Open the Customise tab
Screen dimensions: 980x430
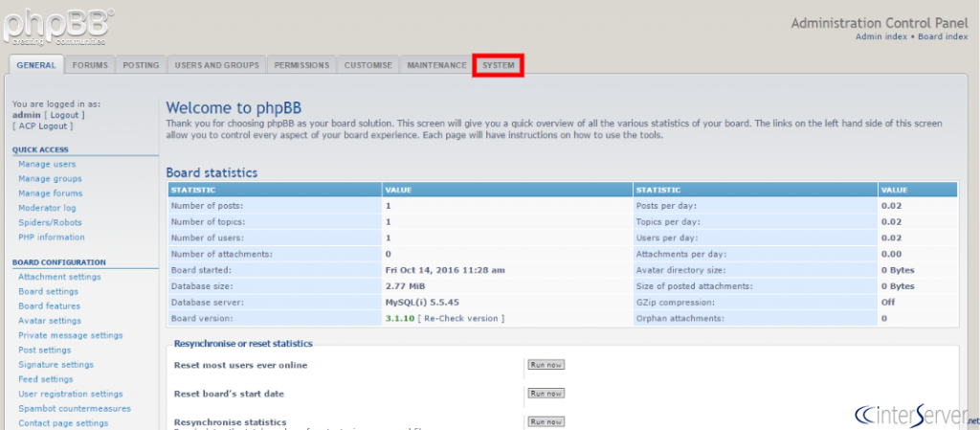[x=367, y=65]
